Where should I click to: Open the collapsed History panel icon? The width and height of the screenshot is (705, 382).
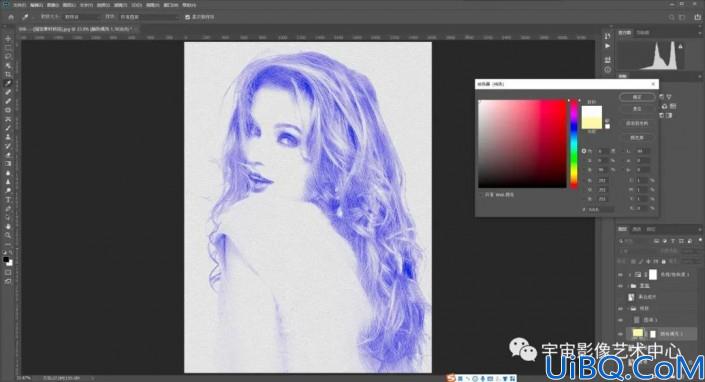pyautogui.click(x=607, y=36)
